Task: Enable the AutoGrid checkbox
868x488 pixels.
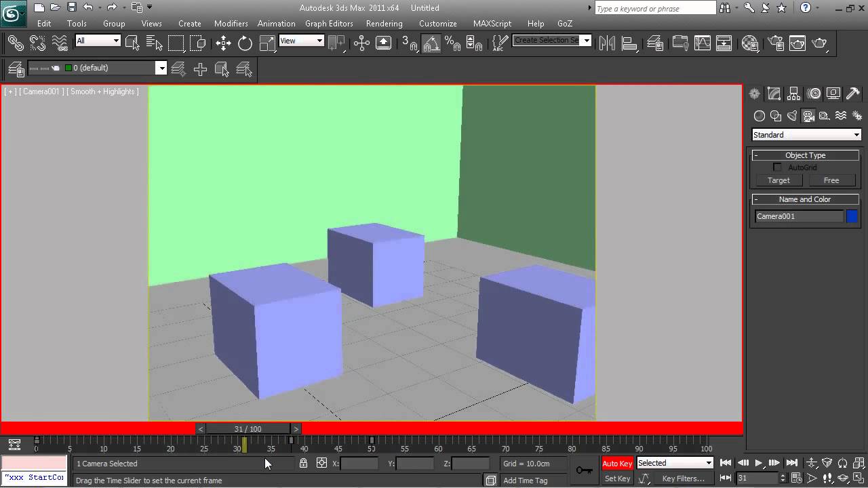Action: pyautogui.click(x=777, y=167)
